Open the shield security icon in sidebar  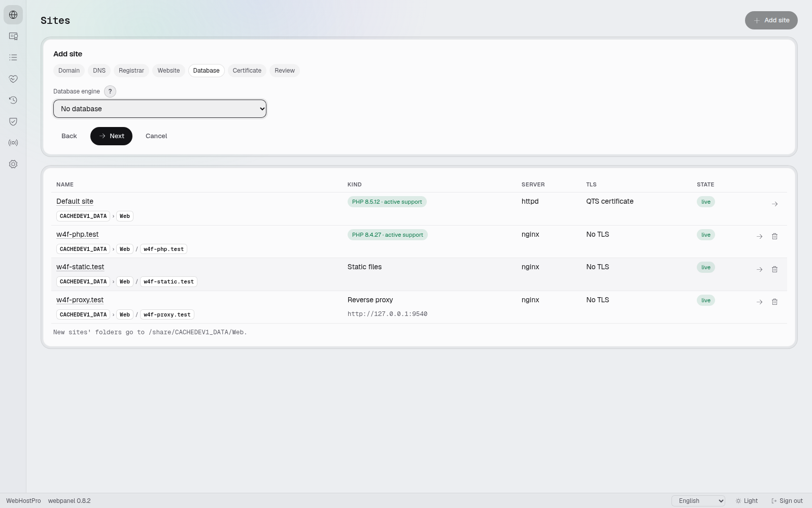pos(13,121)
